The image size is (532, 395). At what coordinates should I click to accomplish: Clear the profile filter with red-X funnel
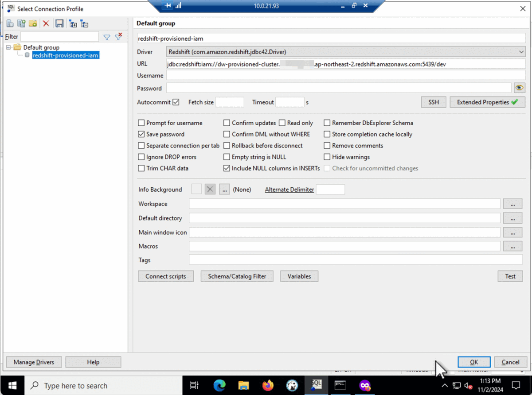118,37
